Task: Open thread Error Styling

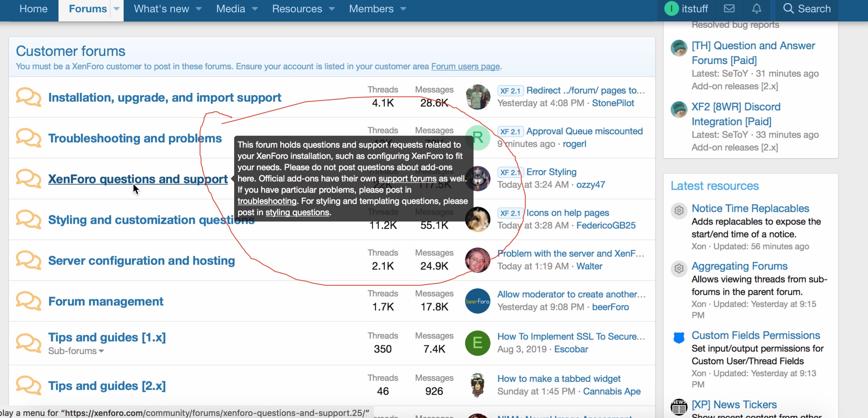Action: pos(551,172)
